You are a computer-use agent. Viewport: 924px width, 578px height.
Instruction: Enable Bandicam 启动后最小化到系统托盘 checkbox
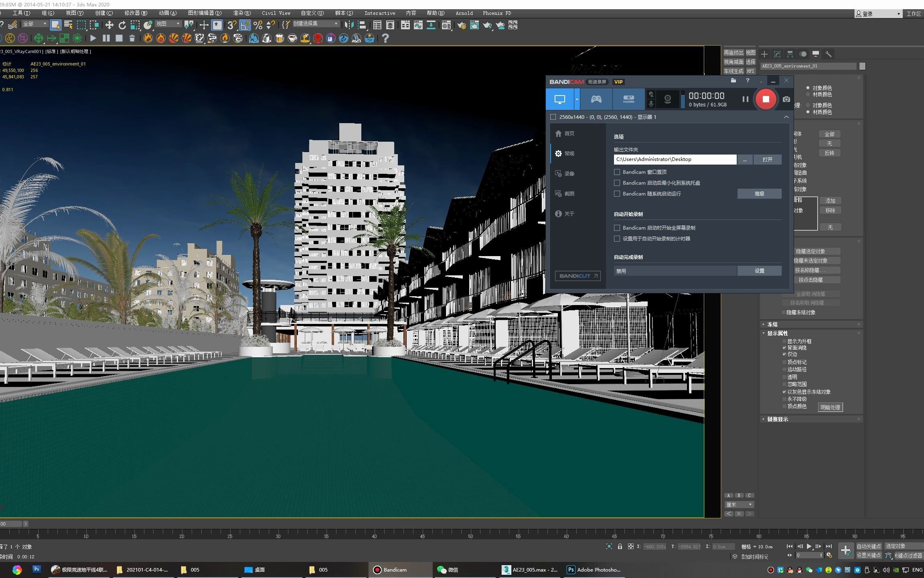617,183
